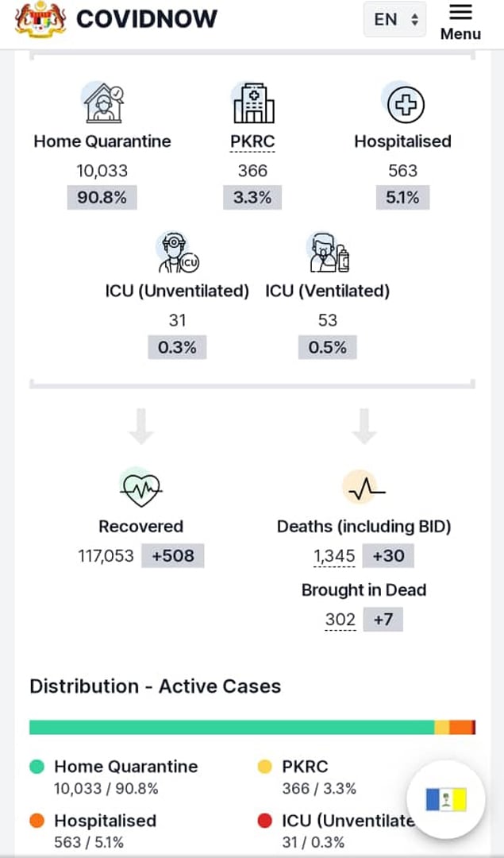Select the red ICU Unventilated legend dot
This screenshot has height=858, width=504.
pyautogui.click(x=264, y=821)
